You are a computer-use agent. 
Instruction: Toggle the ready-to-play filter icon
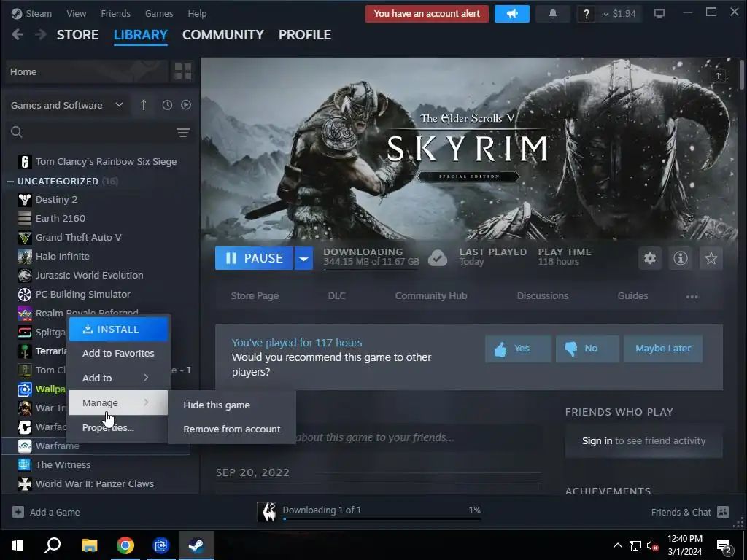pyautogui.click(x=186, y=105)
